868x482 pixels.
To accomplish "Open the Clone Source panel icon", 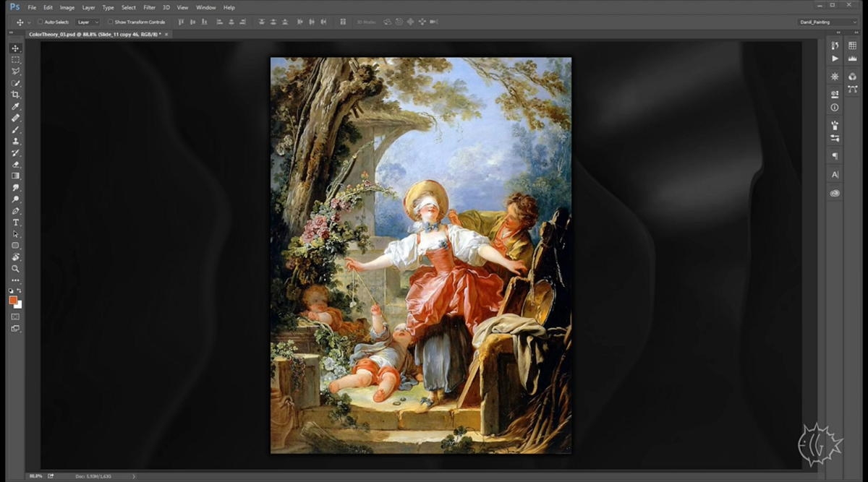I will coord(835,94).
